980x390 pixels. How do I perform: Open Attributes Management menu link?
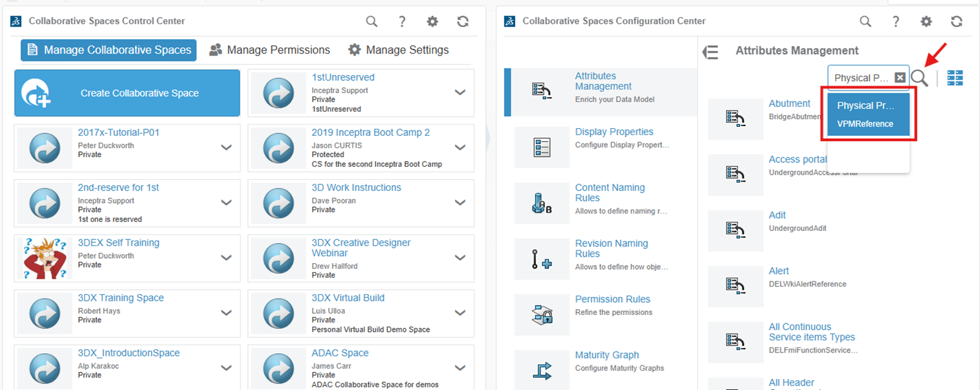pyautogui.click(x=603, y=81)
